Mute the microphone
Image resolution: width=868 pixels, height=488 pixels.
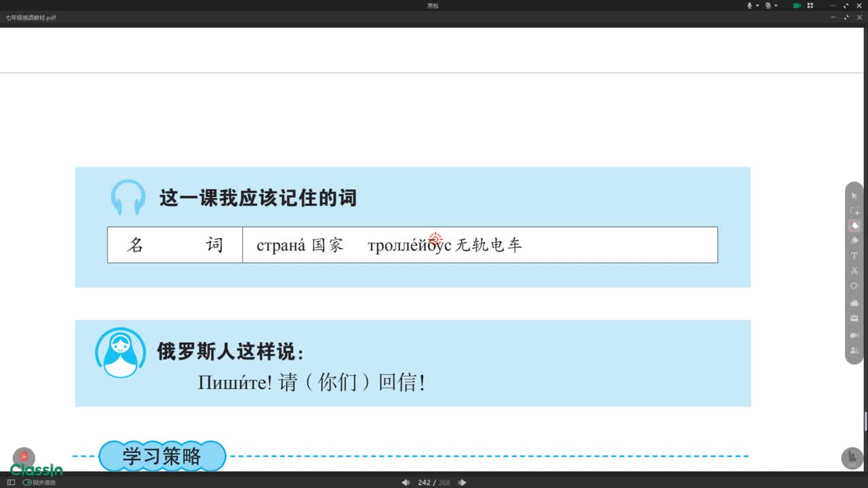pyautogui.click(x=750, y=5)
